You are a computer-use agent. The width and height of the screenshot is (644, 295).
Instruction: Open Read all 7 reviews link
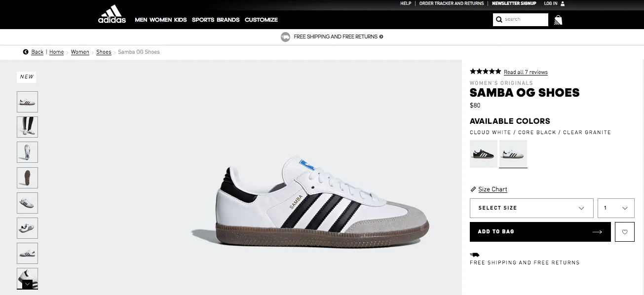[526, 72]
